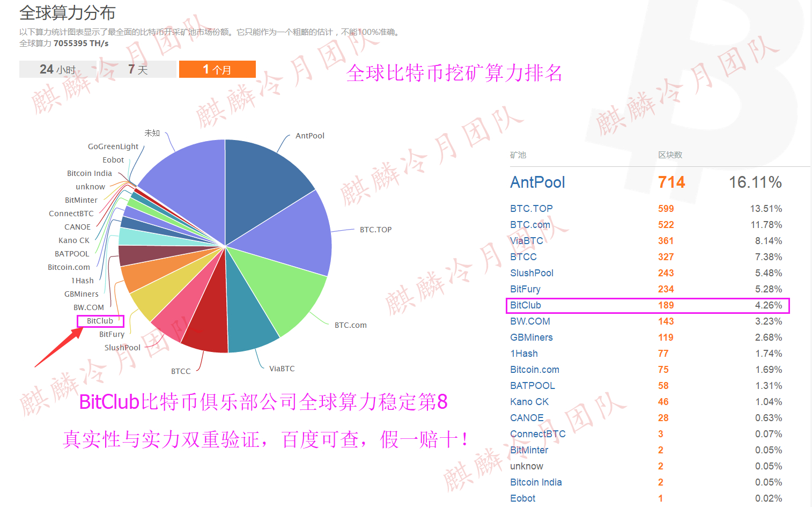The image size is (812, 507).
Task: Open the ViaBTC pool link in table
Action: pyautogui.click(x=526, y=241)
